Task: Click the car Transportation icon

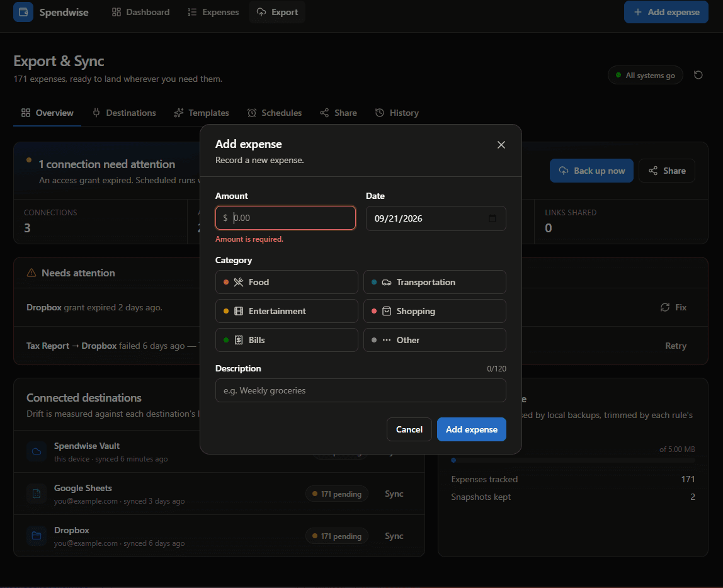Action: click(x=387, y=282)
